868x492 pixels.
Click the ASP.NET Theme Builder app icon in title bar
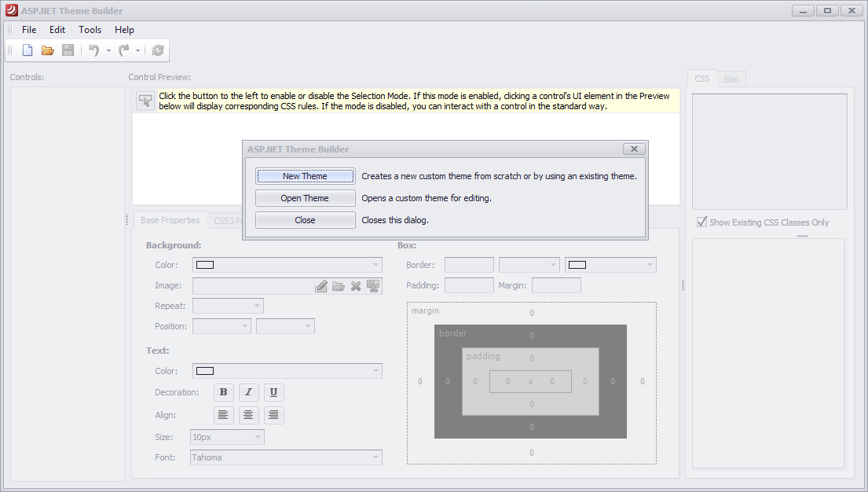point(12,10)
